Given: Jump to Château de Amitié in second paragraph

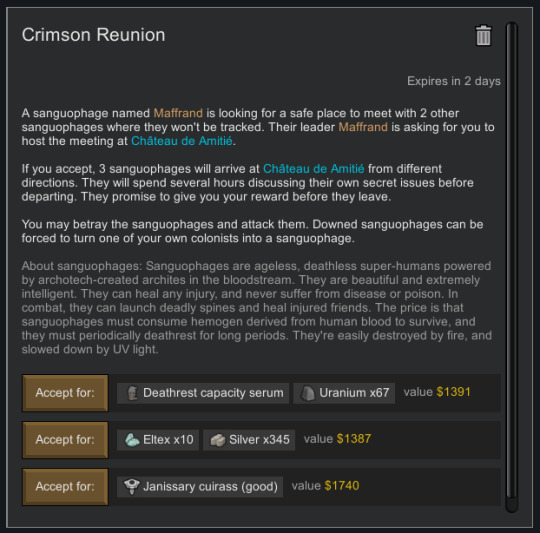Looking at the screenshot, I should (314, 169).
